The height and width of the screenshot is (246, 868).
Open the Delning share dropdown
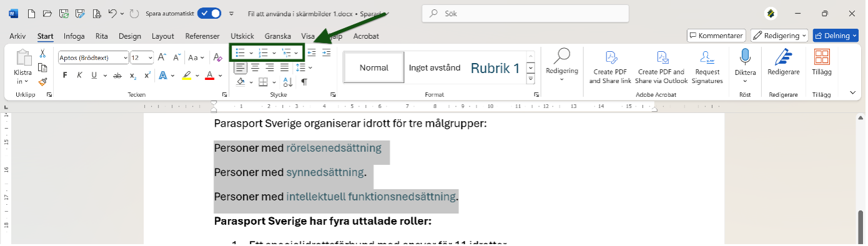[836, 36]
